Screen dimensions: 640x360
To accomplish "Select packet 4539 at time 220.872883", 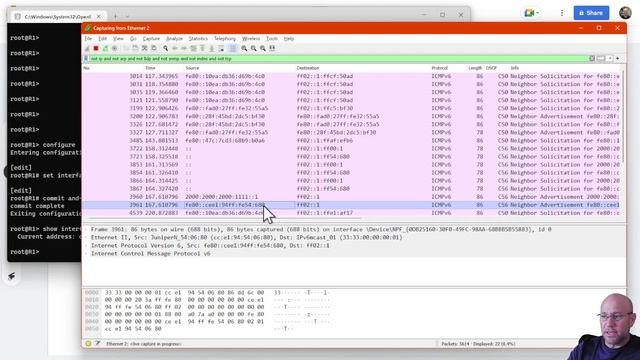I will point(351,213).
